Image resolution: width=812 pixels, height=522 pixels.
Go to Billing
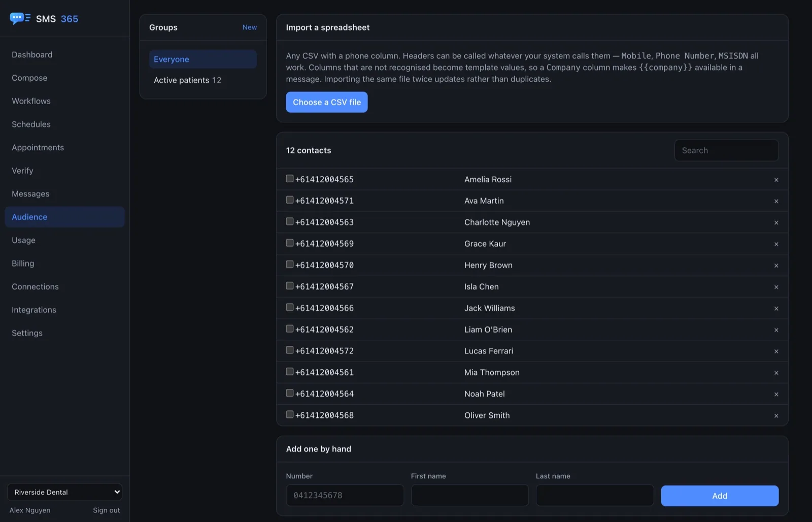[x=64, y=263]
